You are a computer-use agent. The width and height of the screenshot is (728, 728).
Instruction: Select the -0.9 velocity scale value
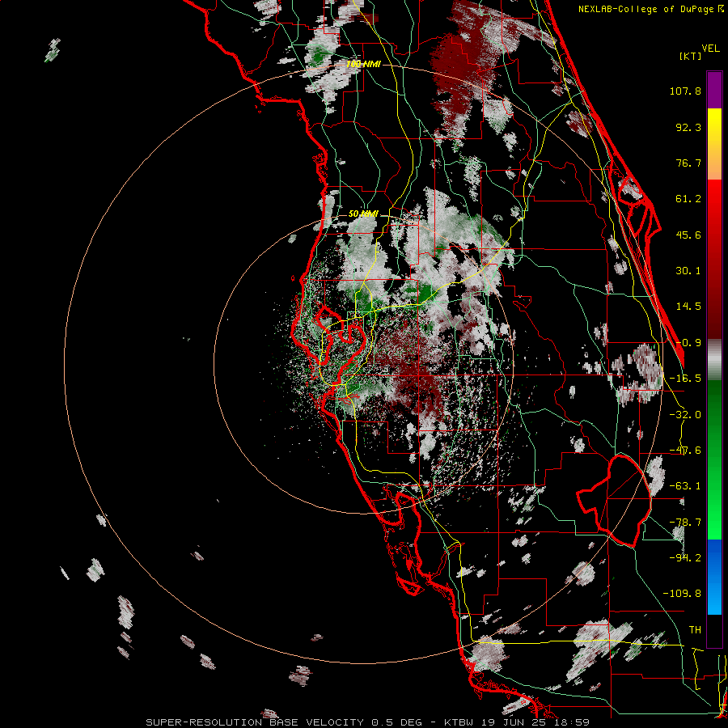point(688,343)
